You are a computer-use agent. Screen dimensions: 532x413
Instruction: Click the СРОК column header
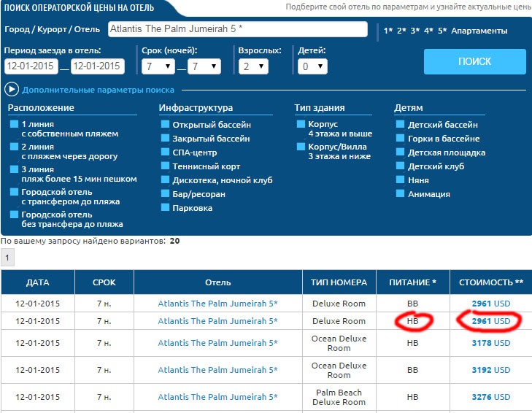tap(104, 282)
